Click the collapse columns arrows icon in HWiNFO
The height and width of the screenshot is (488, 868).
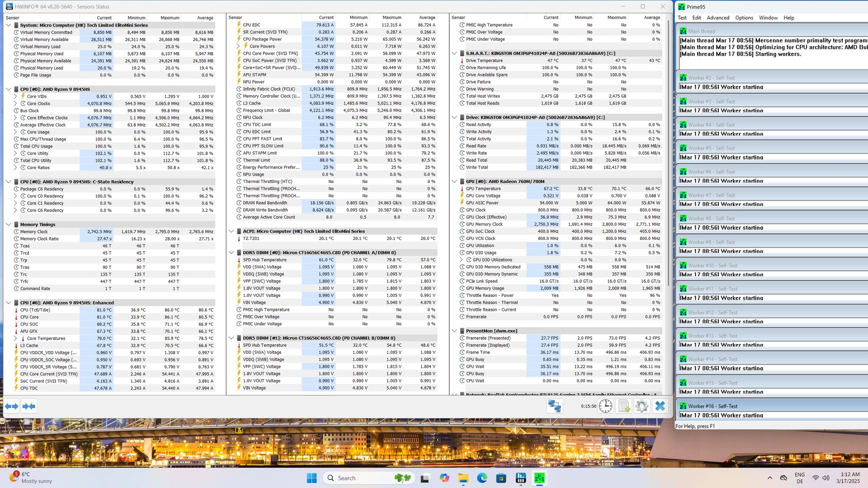point(29,406)
